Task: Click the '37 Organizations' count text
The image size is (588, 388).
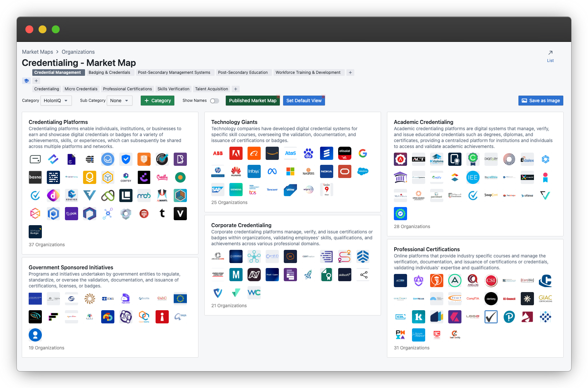Action: [x=47, y=245]
